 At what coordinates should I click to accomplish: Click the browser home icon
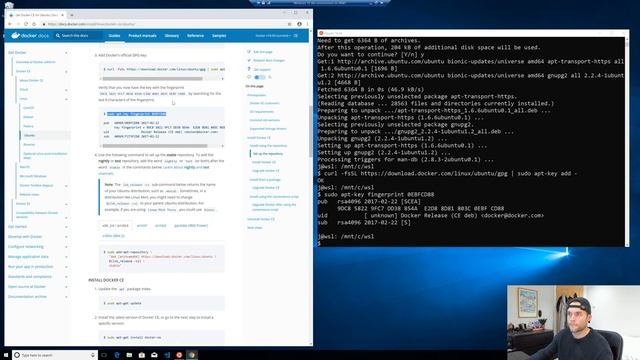click(x=34, y=24)
